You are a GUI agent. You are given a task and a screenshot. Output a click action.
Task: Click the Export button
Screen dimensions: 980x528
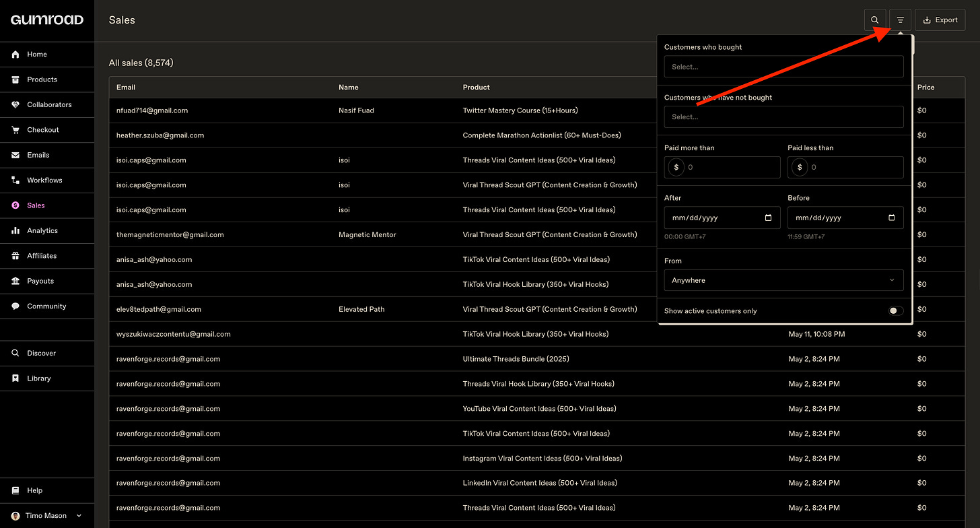coord(940,20)
